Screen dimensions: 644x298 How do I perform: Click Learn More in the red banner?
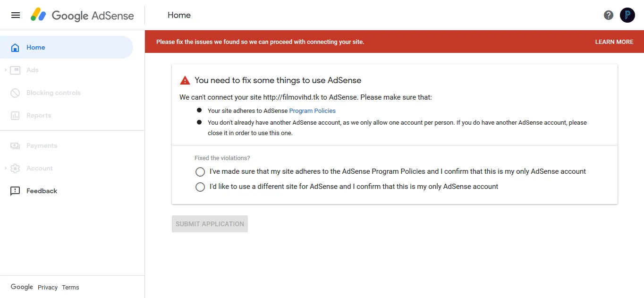614,42
